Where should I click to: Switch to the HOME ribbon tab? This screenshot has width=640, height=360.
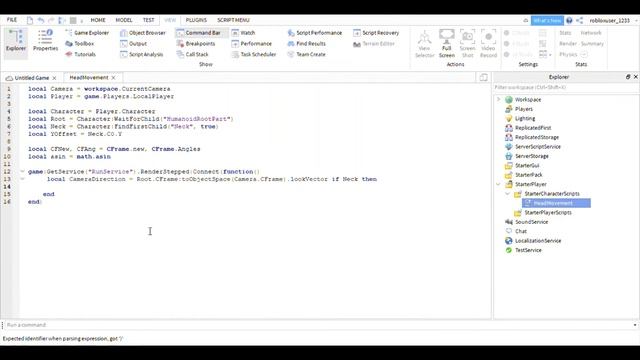click(98, 20)
